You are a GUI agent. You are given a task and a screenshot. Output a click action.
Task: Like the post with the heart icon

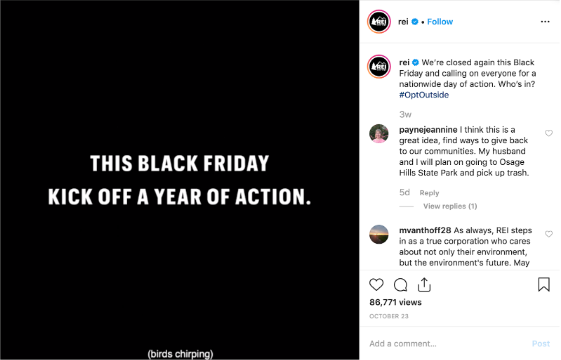tap(376, 285)
